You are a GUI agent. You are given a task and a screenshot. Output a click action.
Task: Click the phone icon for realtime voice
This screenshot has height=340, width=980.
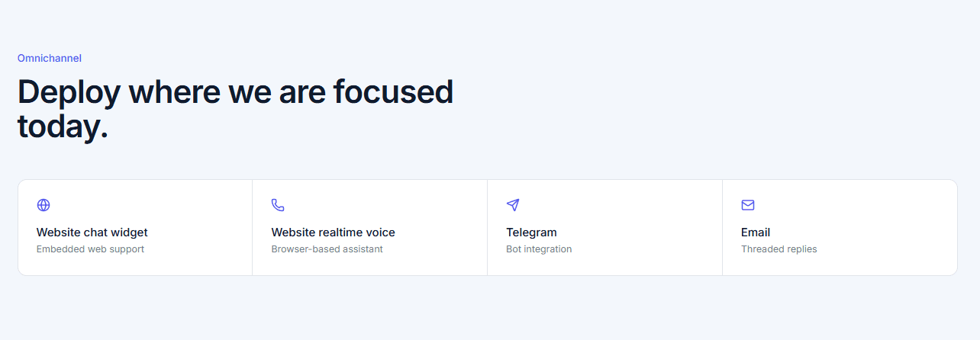pyautogui.click(x=278, y=205)
